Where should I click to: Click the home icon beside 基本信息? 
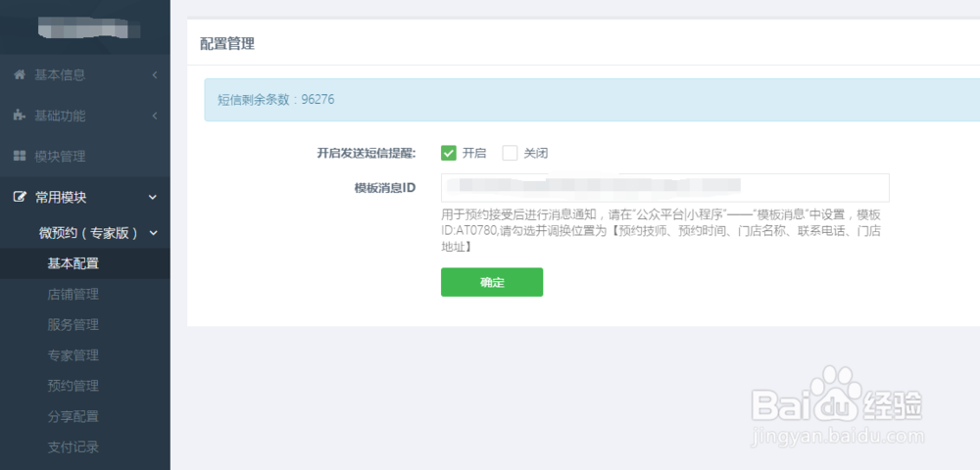pyautogui.click(x=20, y=74)
